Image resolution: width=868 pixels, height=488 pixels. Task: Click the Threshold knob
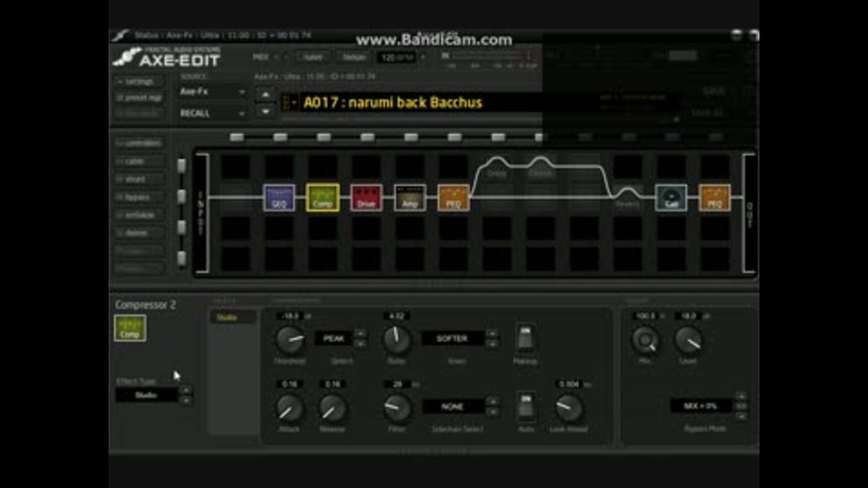pyautogui.click(x=290, y=339)
